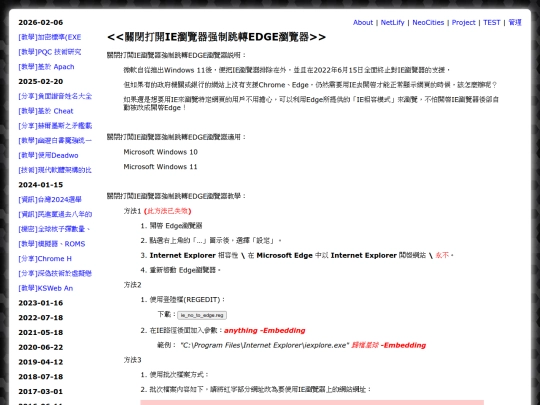The width and height of the screenshot is (540, 405).
Task: Click the red text anything -Embedding
Action: (x=264, y=331)
